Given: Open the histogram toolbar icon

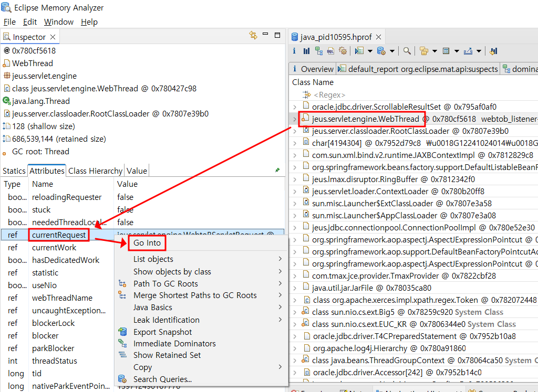Looking at the screenshot, I should click(307, 51).
